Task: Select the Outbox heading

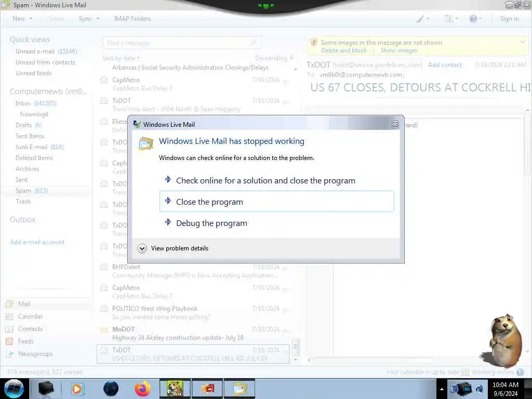Action: tap(22, 220)
